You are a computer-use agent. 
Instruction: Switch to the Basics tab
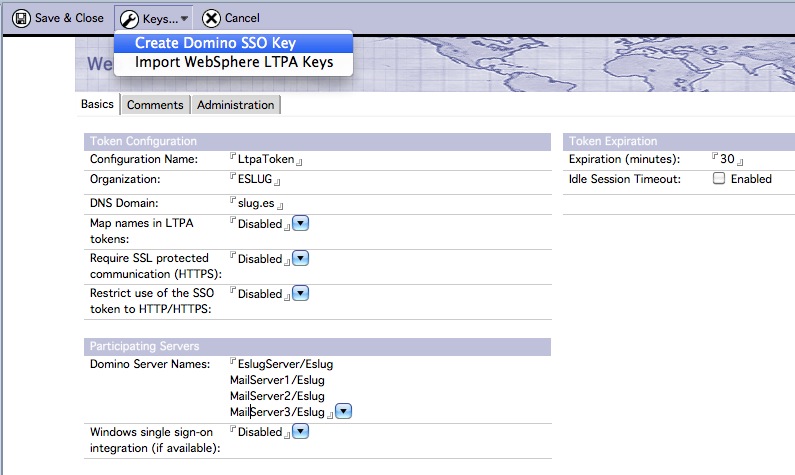97,104
